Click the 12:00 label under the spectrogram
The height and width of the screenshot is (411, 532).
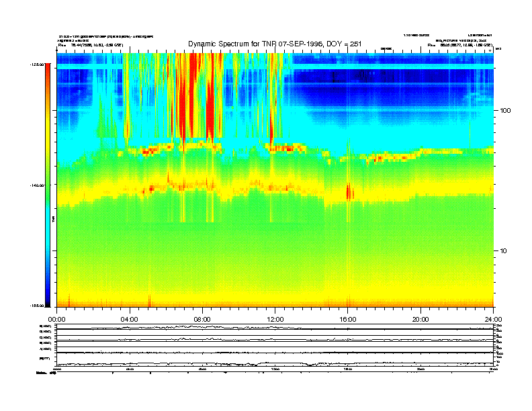click(275, 320)
